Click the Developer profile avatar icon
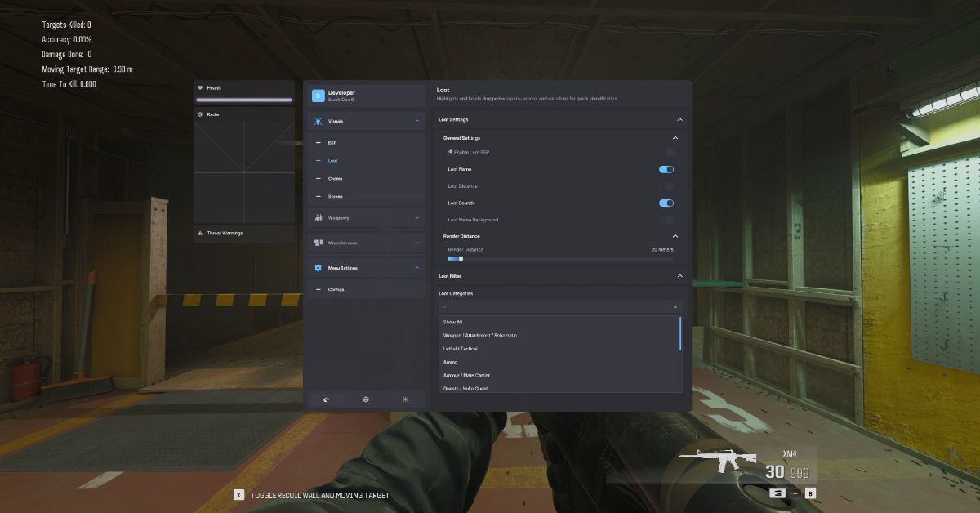The image size is (980, 513). (318, 96)
